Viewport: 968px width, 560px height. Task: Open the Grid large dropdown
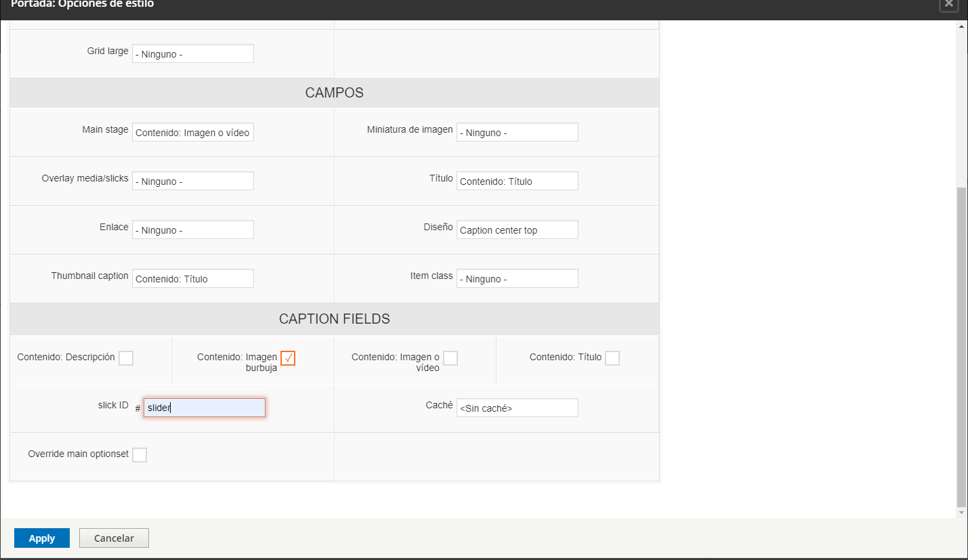[192, 53]
